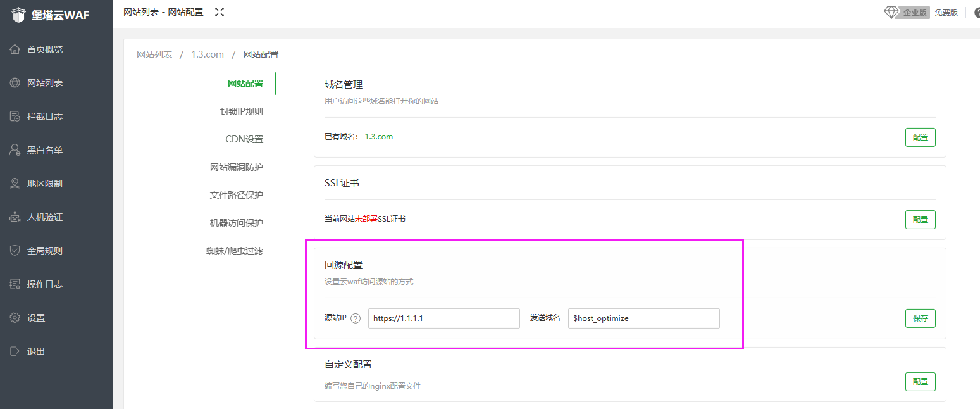Click the 源站IP input field

point(443,318)
